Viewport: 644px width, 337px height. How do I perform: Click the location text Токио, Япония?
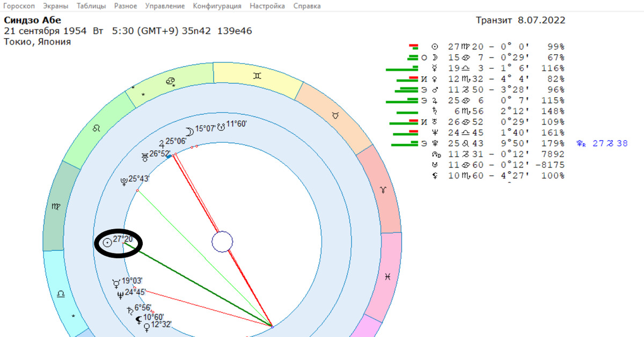[x=38, y=42]
